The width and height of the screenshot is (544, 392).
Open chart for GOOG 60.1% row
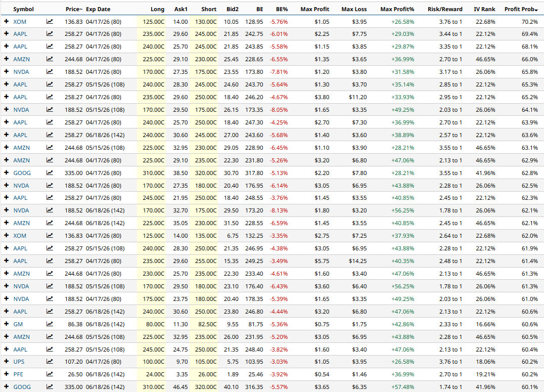pyautogui.click(x=50, y=387)
